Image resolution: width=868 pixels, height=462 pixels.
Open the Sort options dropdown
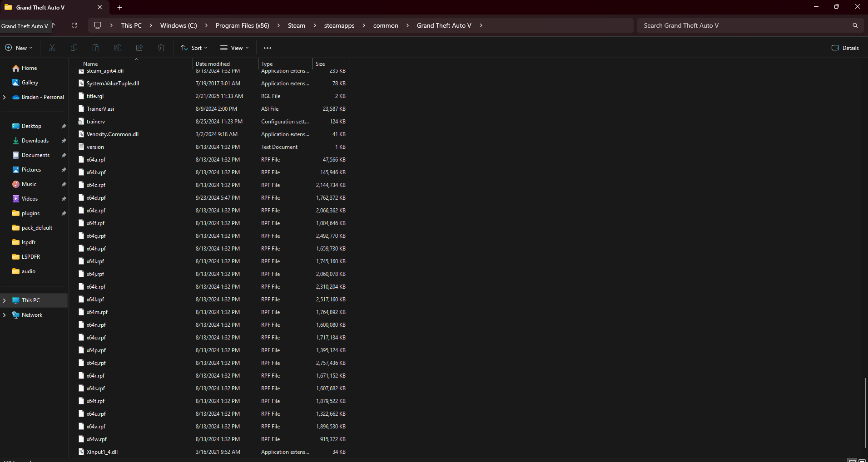click(194, 48)
